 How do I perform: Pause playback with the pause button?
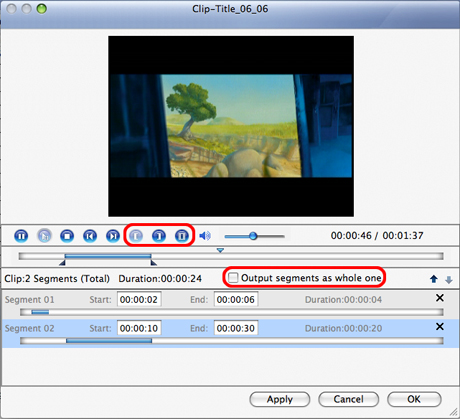(x=21, y=236)
